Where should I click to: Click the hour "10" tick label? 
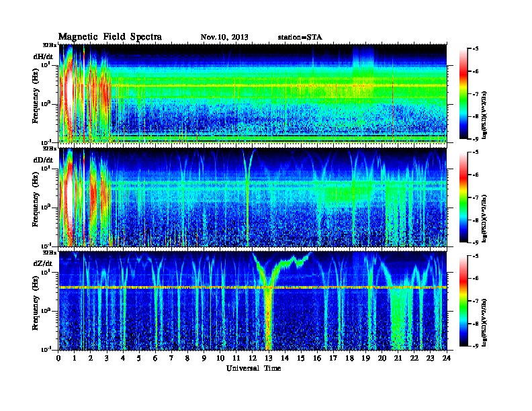tap(220, 358)
